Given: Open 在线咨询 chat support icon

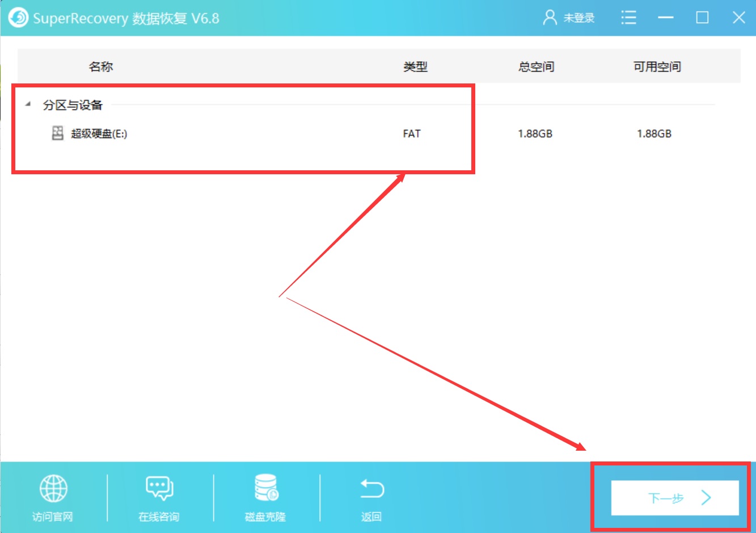Looking at the screenshot, I should pyautogui.click(x=159, y=487).
